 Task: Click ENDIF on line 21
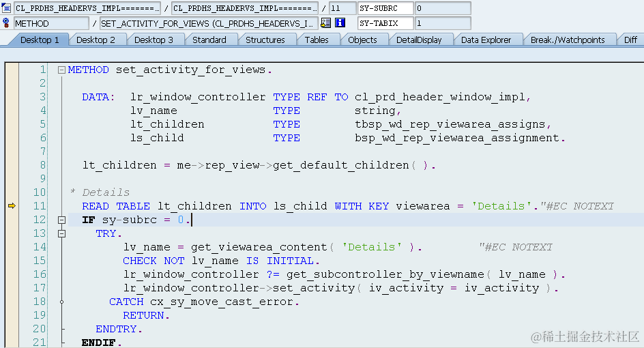coord(98,343)
